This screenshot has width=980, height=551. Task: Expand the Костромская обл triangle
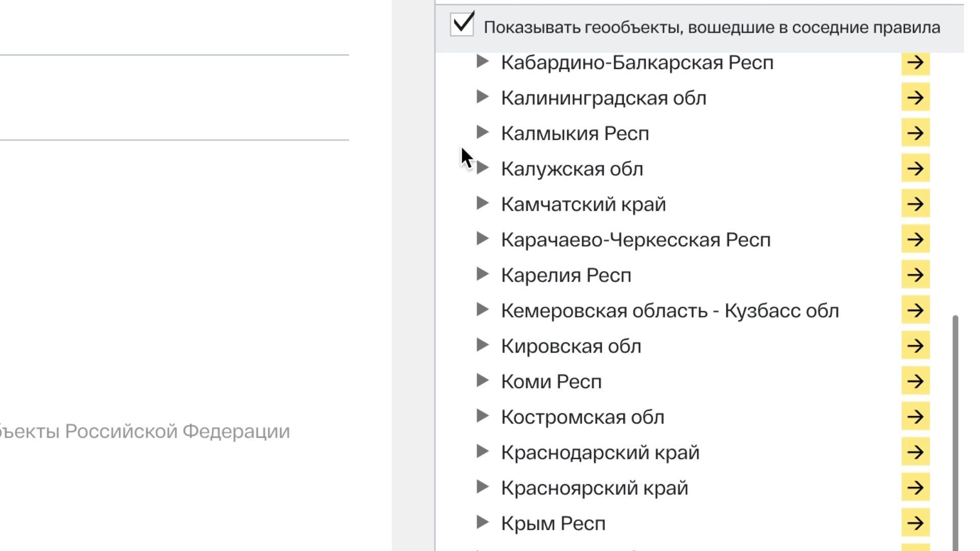(x=482, y=416)
